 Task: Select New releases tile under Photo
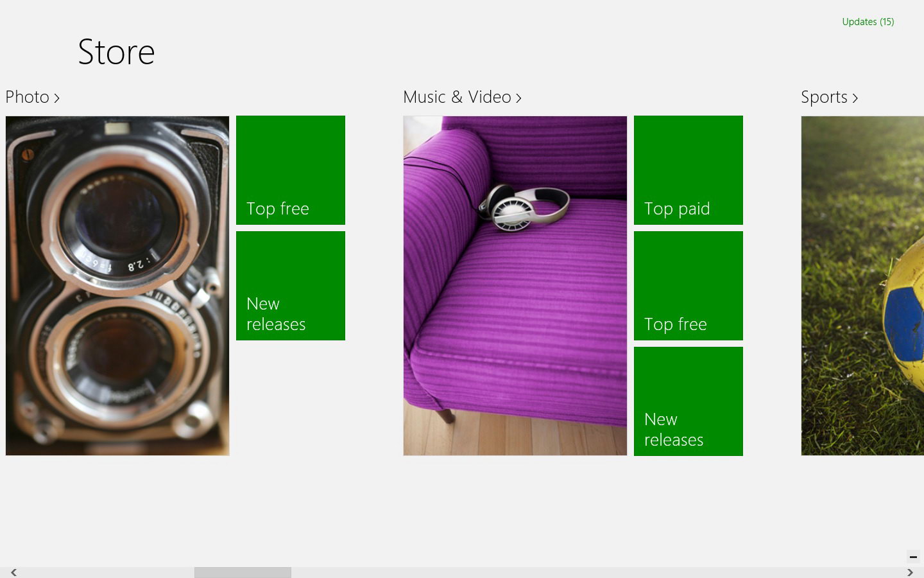pos(291,286)
